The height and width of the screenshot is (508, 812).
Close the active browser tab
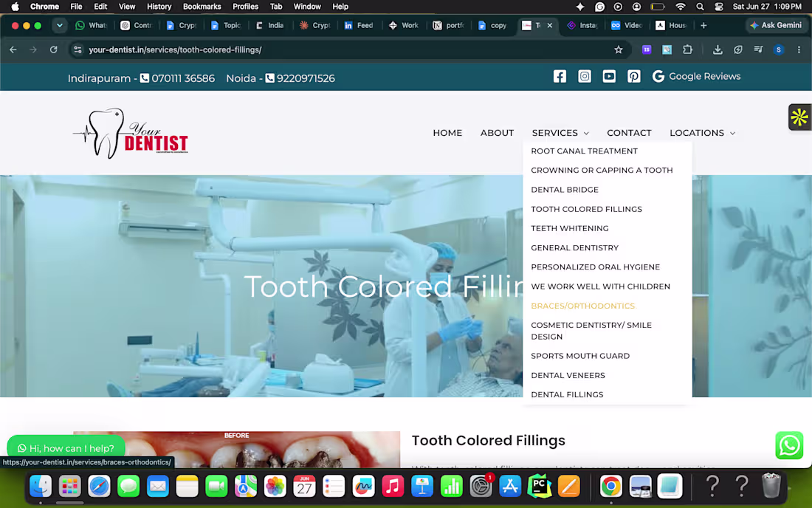click(549, 25)
